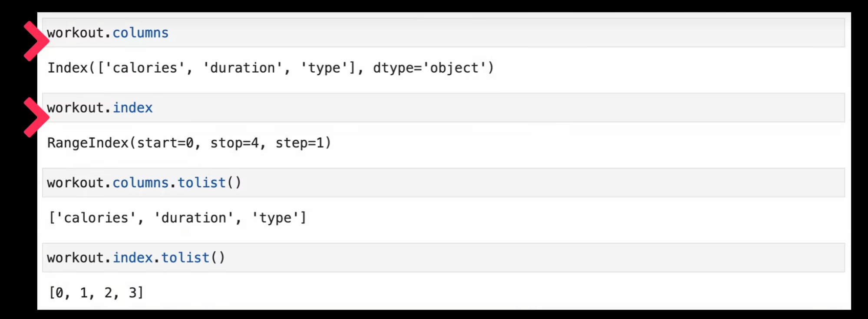
Task: Click the RangeIndex word in the second output
Action: point(88,143)
